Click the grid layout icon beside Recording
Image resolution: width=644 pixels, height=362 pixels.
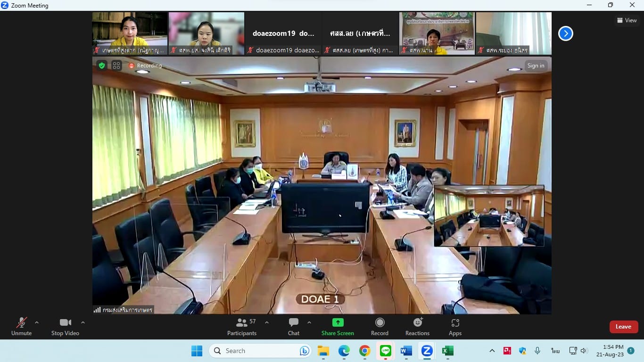tap(116, 66)
